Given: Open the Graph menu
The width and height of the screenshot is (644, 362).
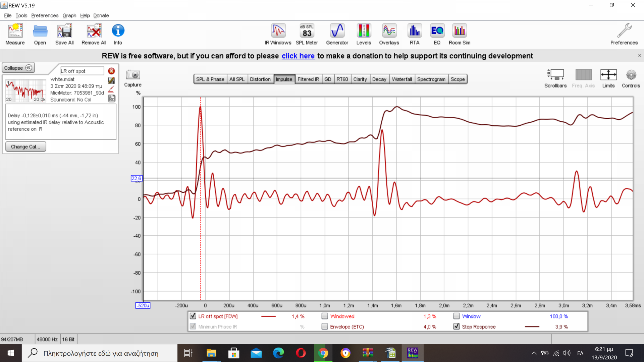Looking at the screenshot, I should tap(69, 15).
